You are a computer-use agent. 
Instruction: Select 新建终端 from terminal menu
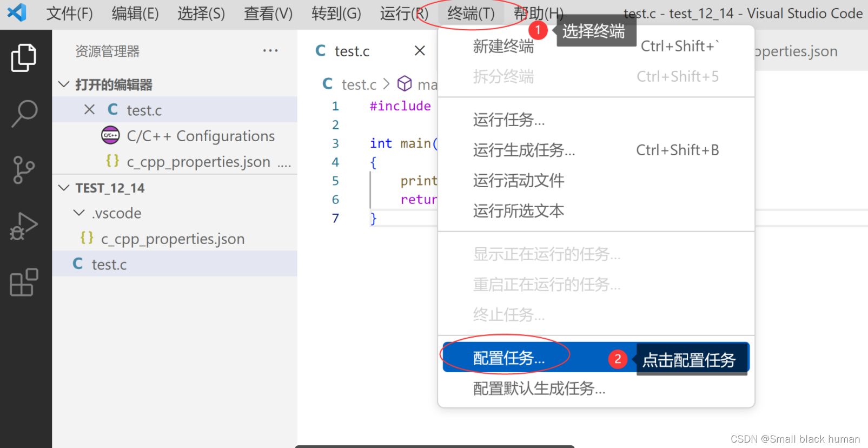pos(596,47)
